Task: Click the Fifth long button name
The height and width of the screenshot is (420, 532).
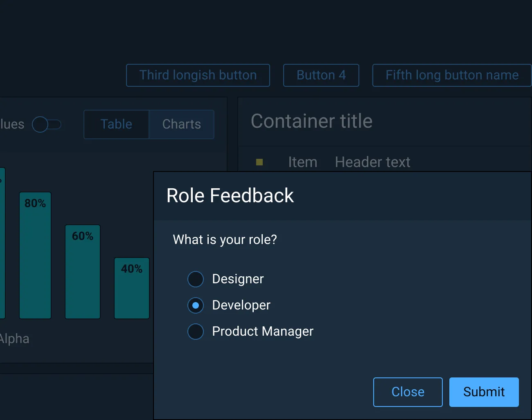Action: click(452, 75)
